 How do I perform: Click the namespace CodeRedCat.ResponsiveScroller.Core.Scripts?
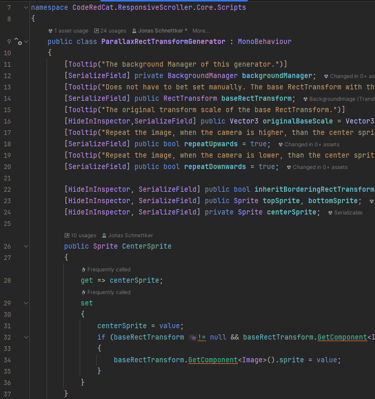point(159,7)
